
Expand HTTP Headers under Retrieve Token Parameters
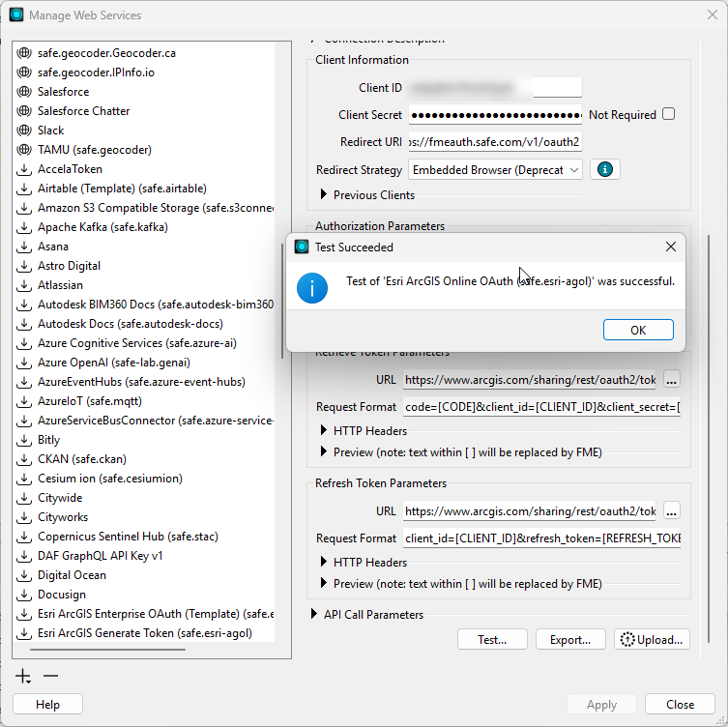pos(324,430)
